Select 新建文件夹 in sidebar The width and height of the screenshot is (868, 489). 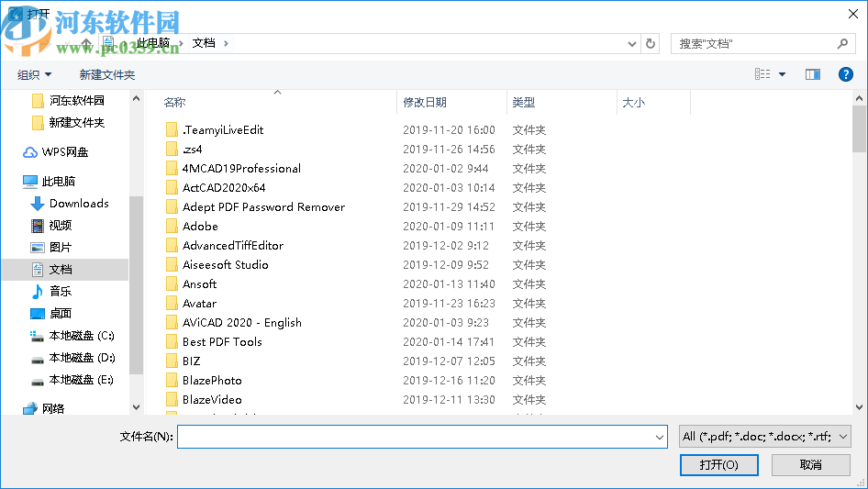[76, 122]
